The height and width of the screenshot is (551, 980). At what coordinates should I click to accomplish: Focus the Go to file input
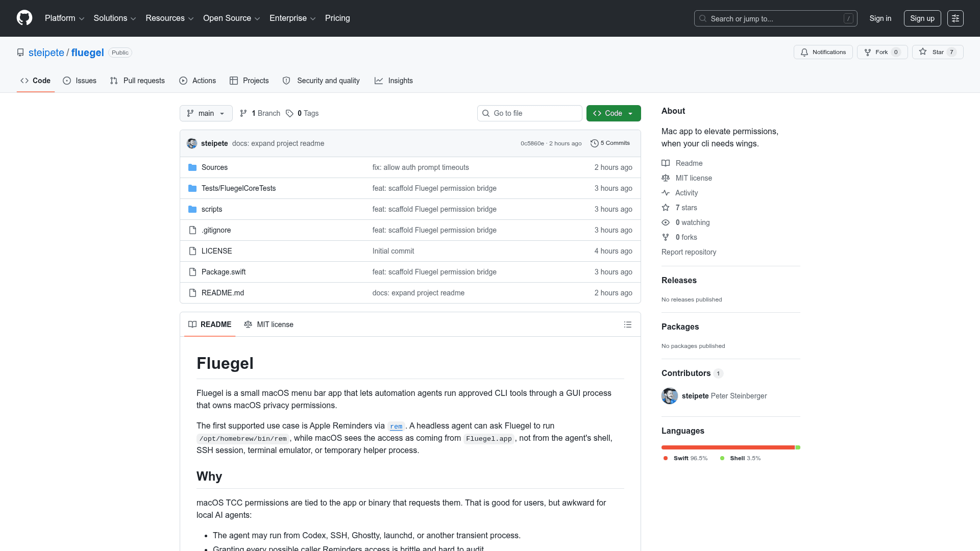point(530,113)
